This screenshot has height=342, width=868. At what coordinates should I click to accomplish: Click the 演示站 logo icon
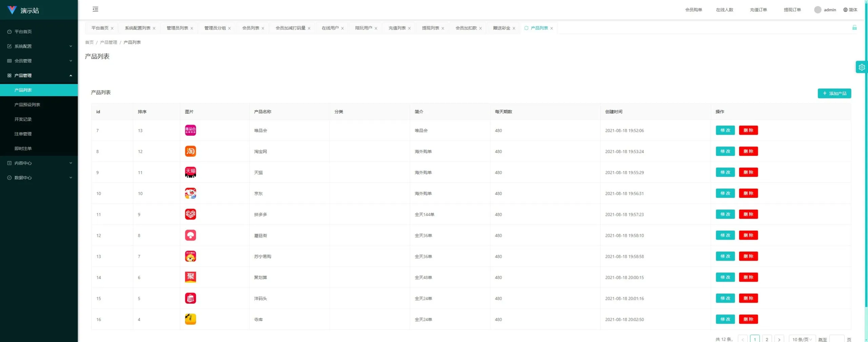point(12,10)
